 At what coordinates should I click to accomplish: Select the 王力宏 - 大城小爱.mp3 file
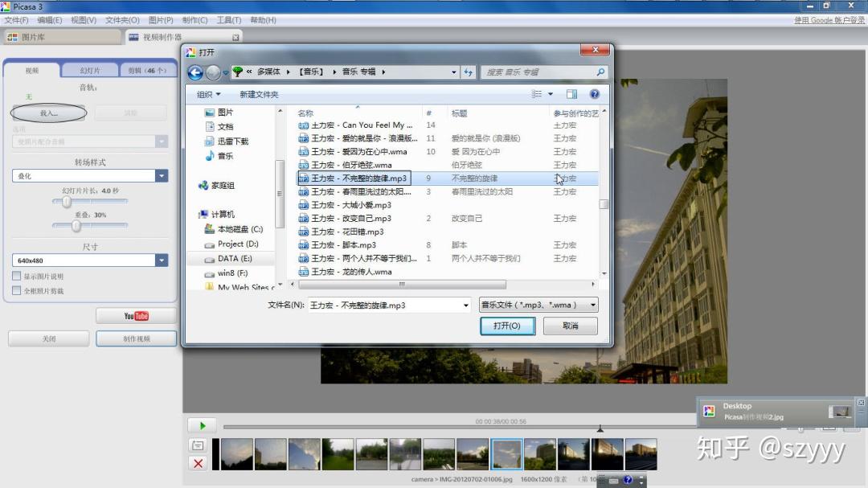350,205
